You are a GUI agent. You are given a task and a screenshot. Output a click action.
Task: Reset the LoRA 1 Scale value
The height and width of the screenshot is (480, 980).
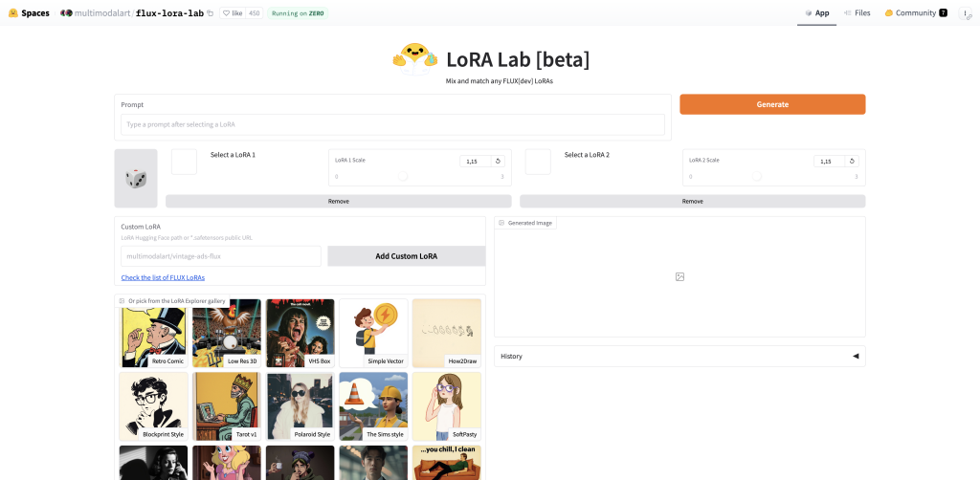click(498, 161)
